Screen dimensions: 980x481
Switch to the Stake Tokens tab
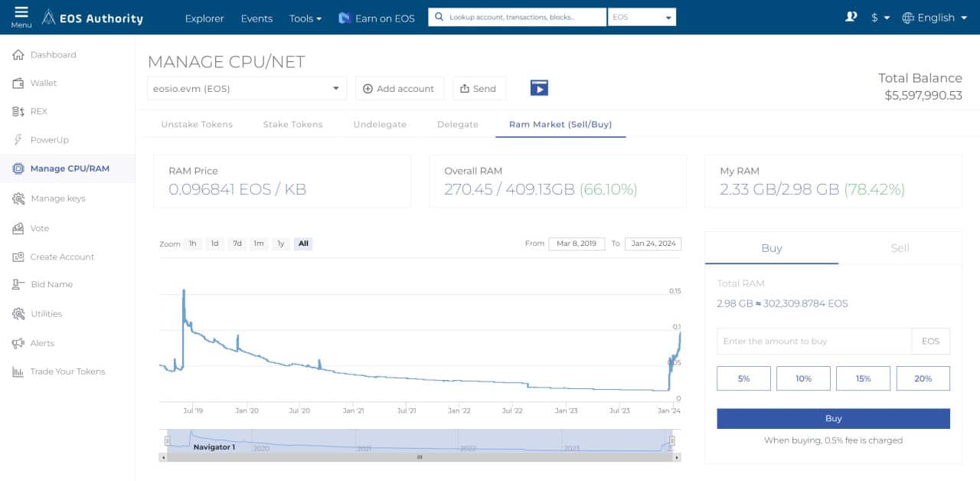click(x=292, y=124)
